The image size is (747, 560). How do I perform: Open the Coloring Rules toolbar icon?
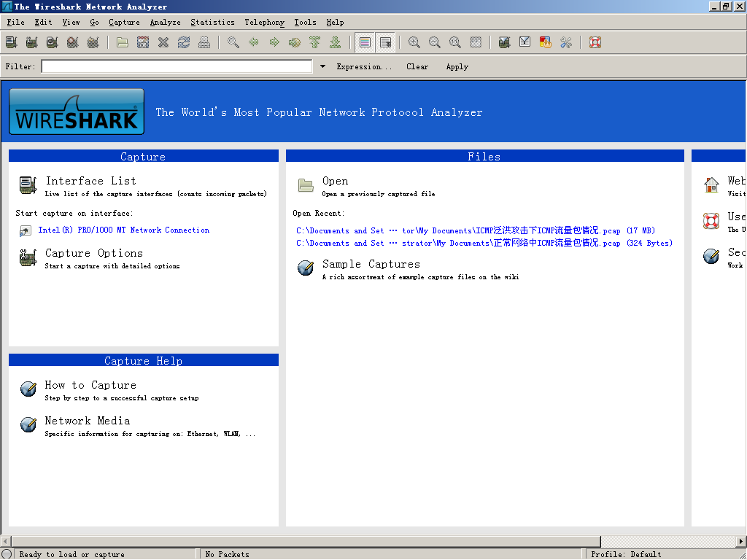546,42
